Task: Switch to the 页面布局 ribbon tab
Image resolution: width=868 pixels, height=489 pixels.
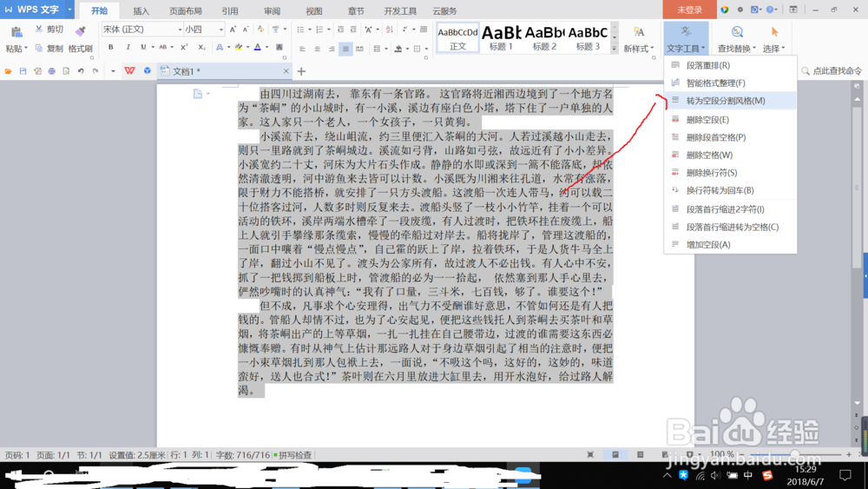Action: [186, 10]
